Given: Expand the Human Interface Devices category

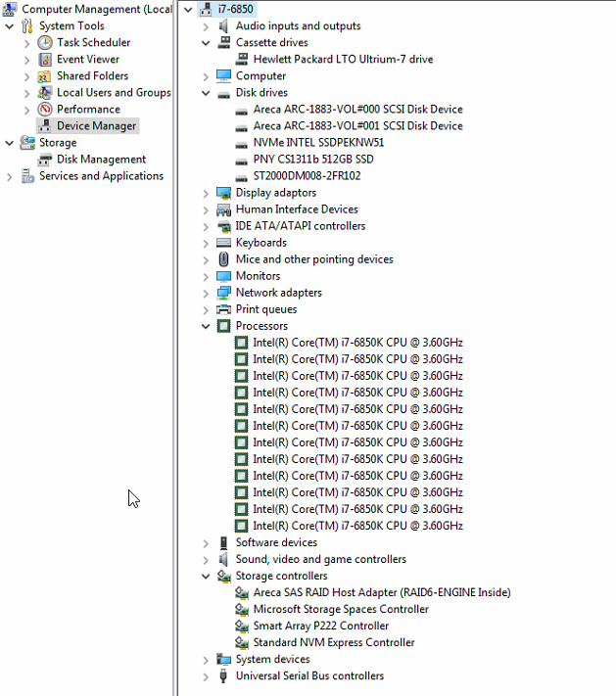Looking at the screenshot, I should (206, 210).
